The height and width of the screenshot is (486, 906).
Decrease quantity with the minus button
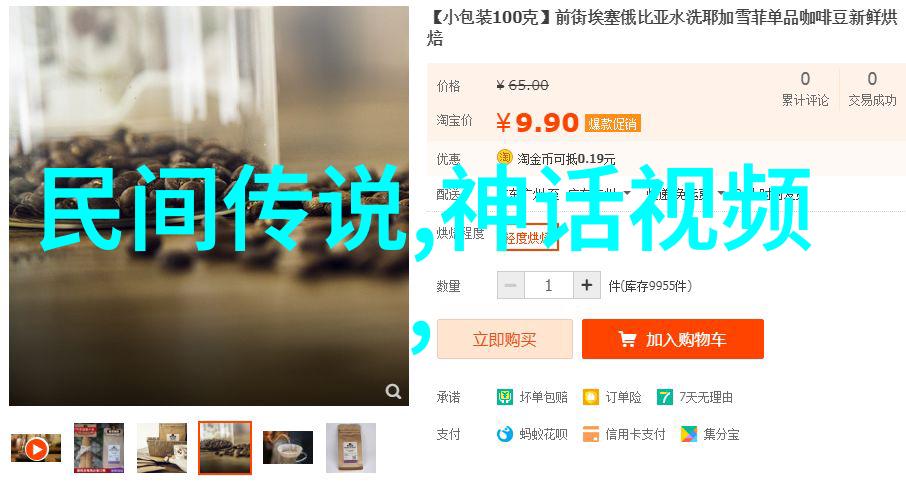pos(511,285)
